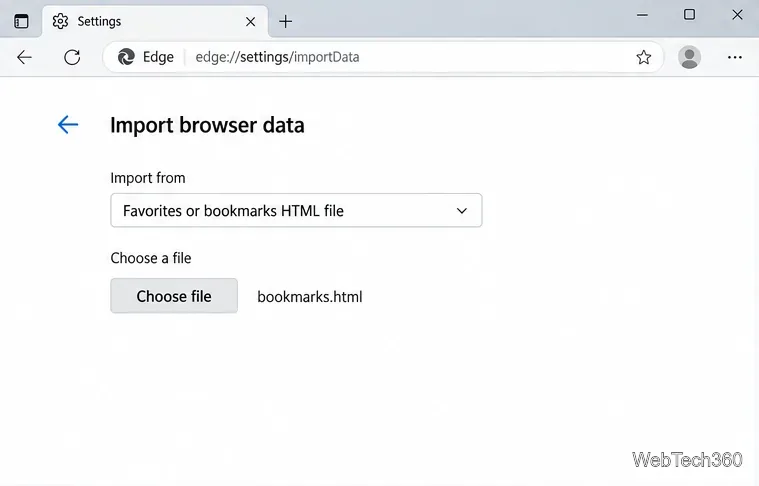Click the Import from label
The image size is (759, 486).
[148, 178]
